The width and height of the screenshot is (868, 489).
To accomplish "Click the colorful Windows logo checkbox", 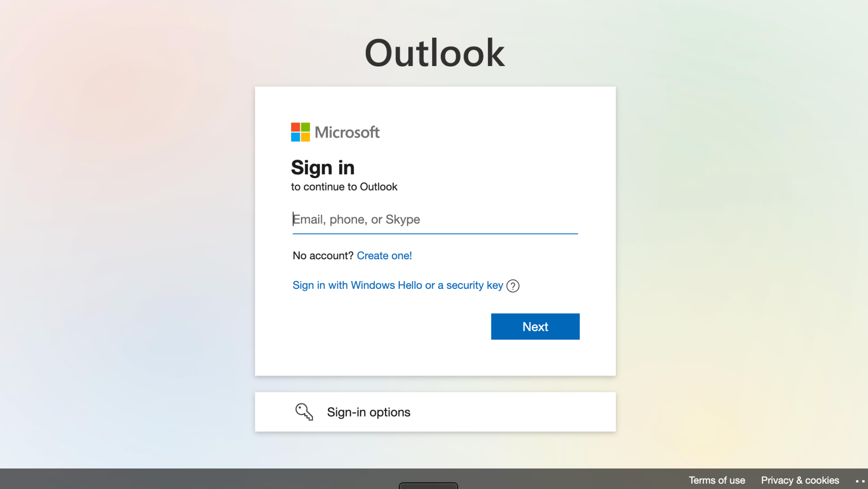I will 300,132.
